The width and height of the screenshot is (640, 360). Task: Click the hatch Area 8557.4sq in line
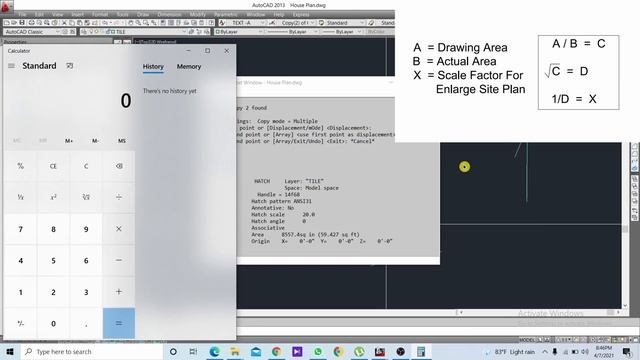tap(305, 235)
